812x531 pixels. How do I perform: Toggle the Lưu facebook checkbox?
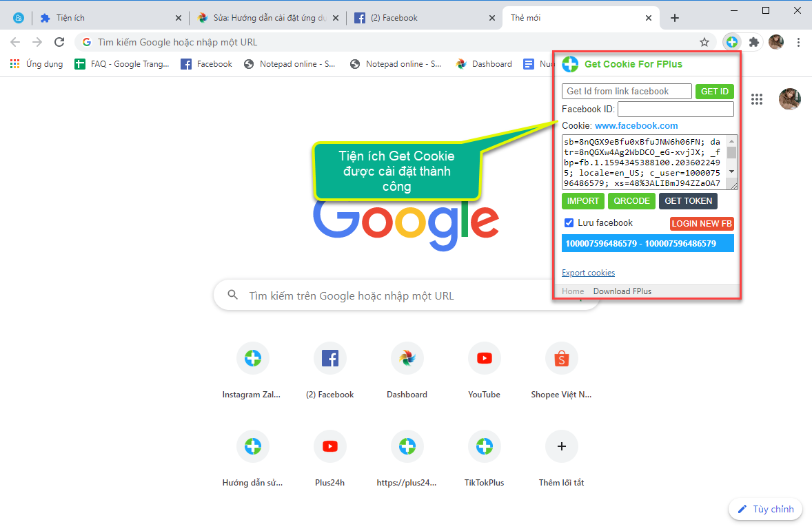click(x=569, y=222)
